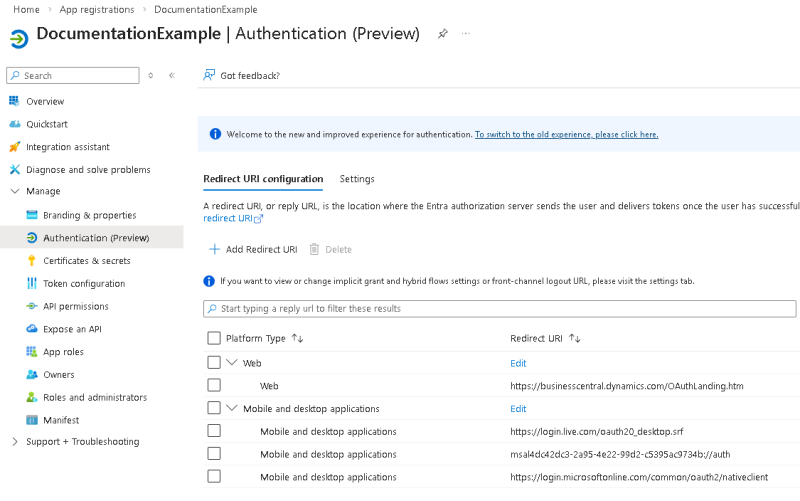Click the Delete trash can icon
The width and height of the screenshot is (800, 501).
314,249
